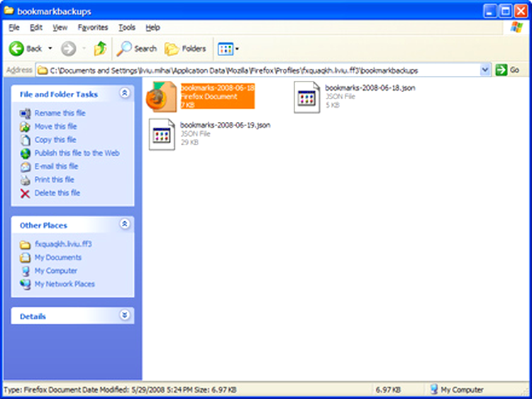Select the highlighted bookmarks-2008-06-18 Firefox Document name
Image resolution: width=532 pixels, height=399 pixels.
pos(218,88)
